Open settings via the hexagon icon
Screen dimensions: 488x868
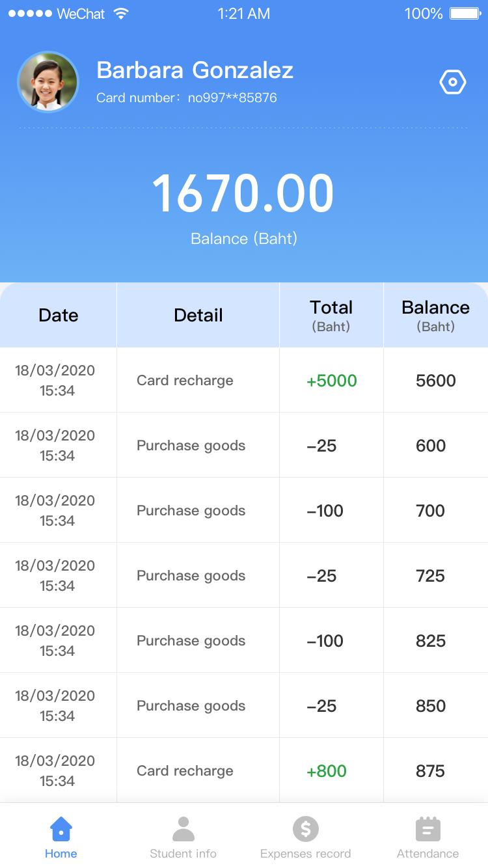453,83
